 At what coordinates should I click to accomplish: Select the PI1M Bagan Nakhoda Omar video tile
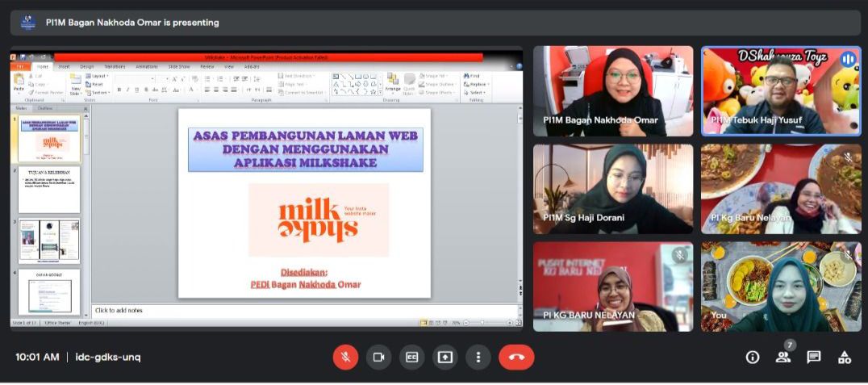click(613, 91)
